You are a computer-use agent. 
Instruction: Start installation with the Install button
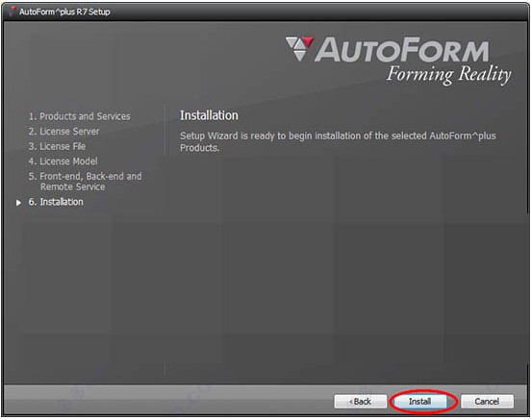(420, 402)
